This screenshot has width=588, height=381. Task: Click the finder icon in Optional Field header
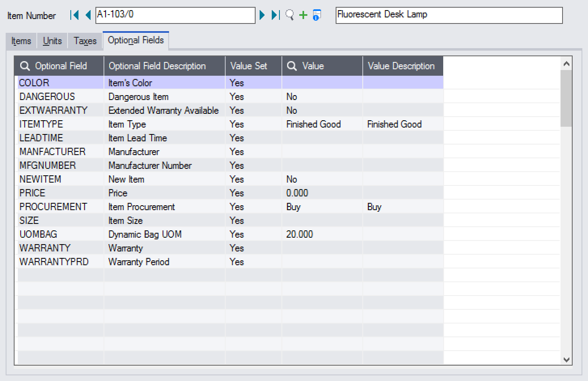[25, 66]
